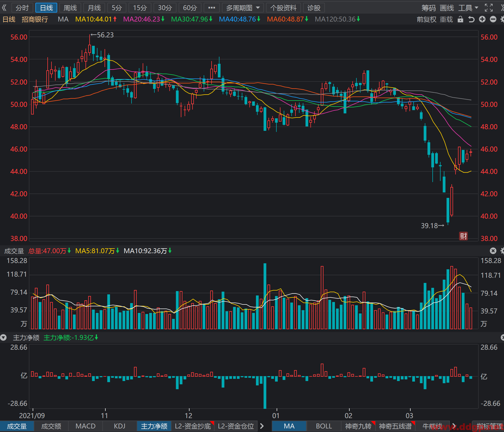Click the 重载 reload button
504x432 pixels.
point(446,19)
